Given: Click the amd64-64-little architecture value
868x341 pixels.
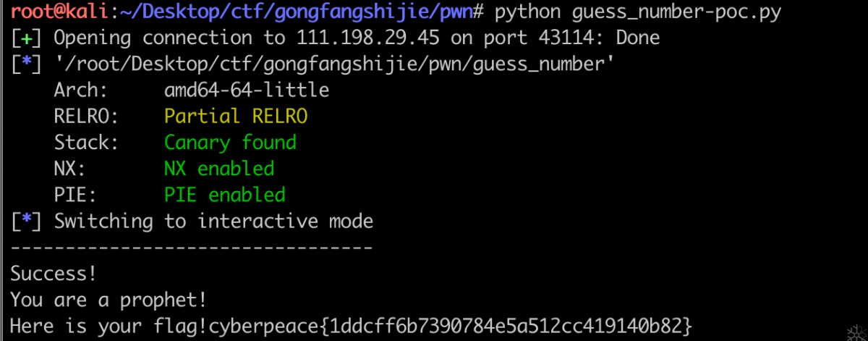Looking at the screenshot, I should coord(247,90).
